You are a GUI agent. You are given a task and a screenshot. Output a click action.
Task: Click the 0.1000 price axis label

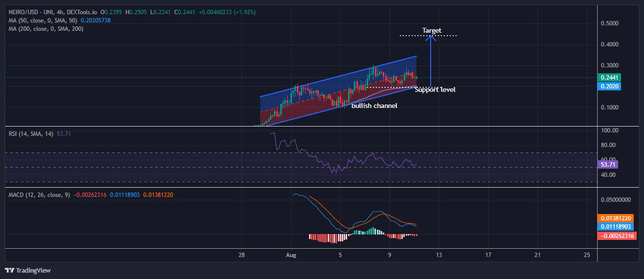(610, 107)
